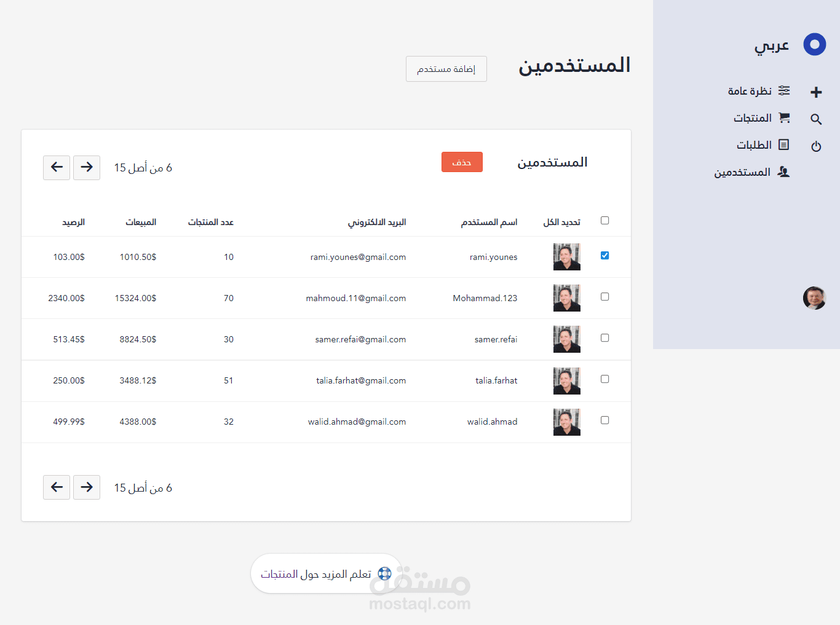Click the sliders icon beside نظرة عامة
This screenshot has height=625, width=840.
point(784,90)
